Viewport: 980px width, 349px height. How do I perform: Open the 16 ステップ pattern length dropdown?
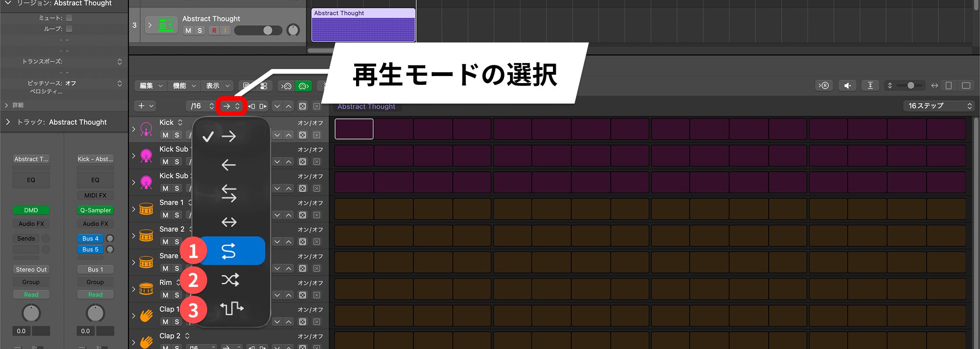939,106
